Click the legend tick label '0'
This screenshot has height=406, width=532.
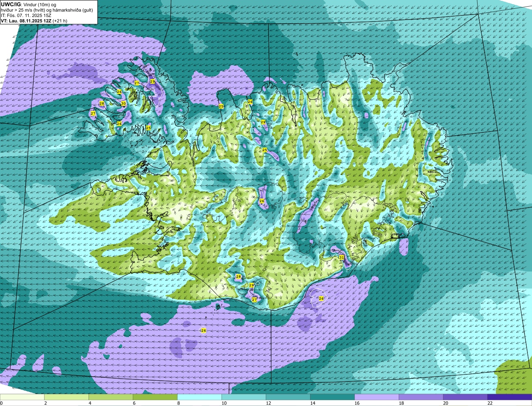pos(1,403)
